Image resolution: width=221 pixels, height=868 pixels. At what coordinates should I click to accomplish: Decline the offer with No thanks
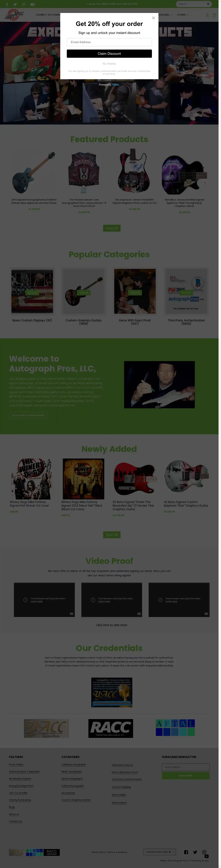(109, 64)
